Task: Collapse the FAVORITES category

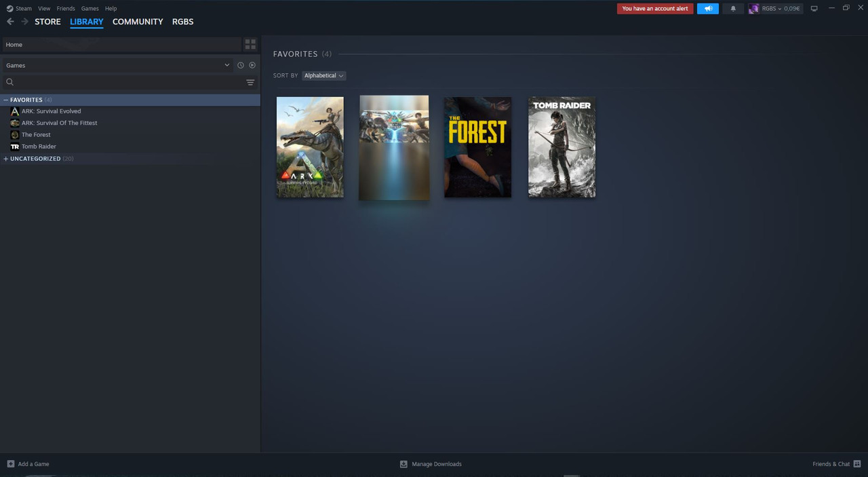Action: [6, 100]
